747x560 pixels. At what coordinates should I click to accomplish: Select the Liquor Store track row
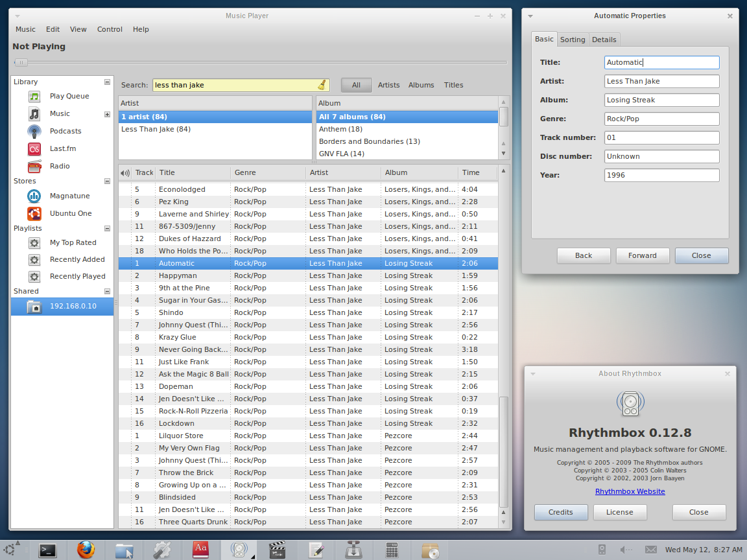[x=308, y=436]
